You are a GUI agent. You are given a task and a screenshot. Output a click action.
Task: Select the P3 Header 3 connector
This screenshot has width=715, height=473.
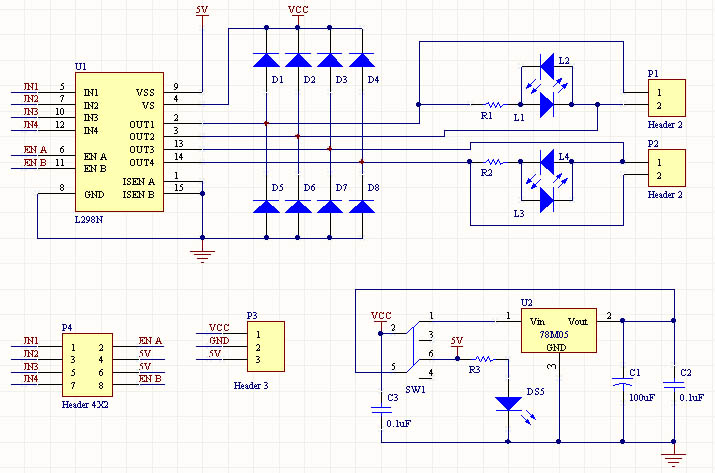pyautogui.click(x=264, y=343)
